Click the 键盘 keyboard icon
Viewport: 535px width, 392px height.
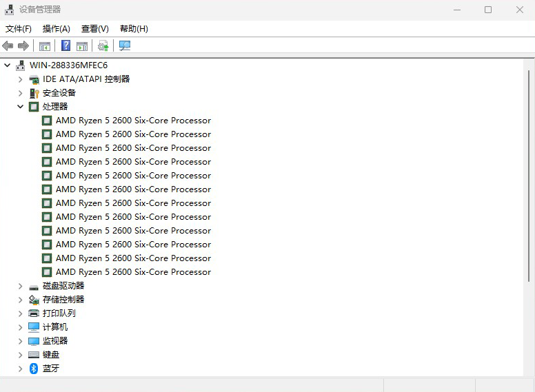34,355
